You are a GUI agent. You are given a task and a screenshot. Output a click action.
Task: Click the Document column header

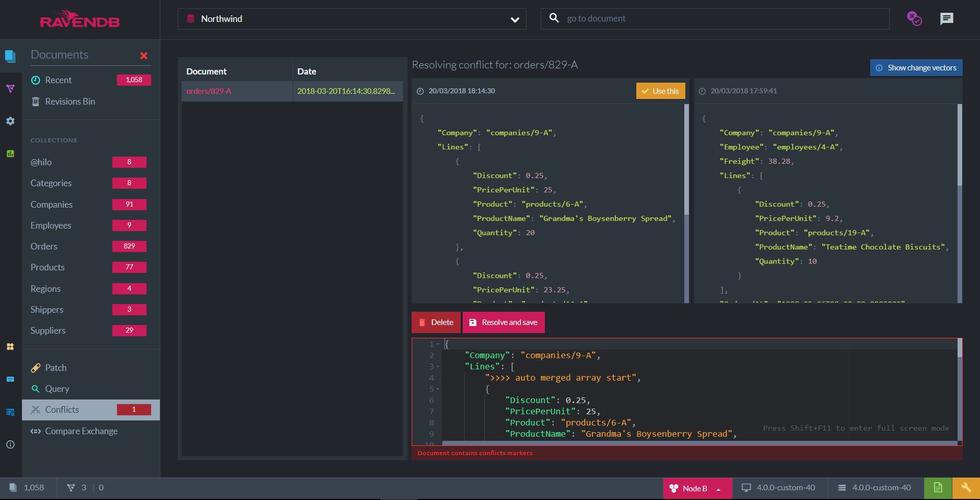(206, 71)
